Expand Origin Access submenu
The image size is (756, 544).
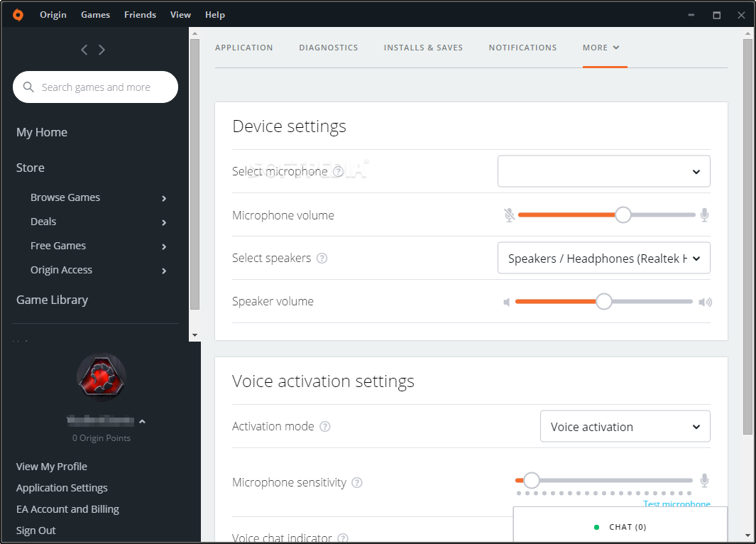(164, 271)
